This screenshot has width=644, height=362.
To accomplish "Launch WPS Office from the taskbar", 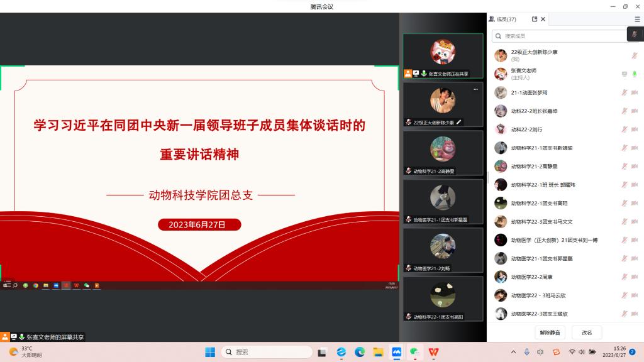I will click(x=433, y=352).
